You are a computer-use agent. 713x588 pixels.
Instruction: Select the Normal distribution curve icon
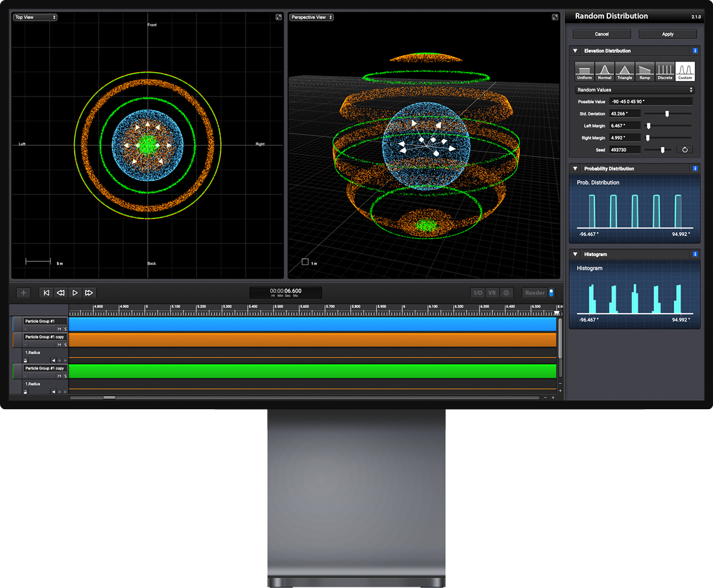pyautogui.click(x=605, y=70)
